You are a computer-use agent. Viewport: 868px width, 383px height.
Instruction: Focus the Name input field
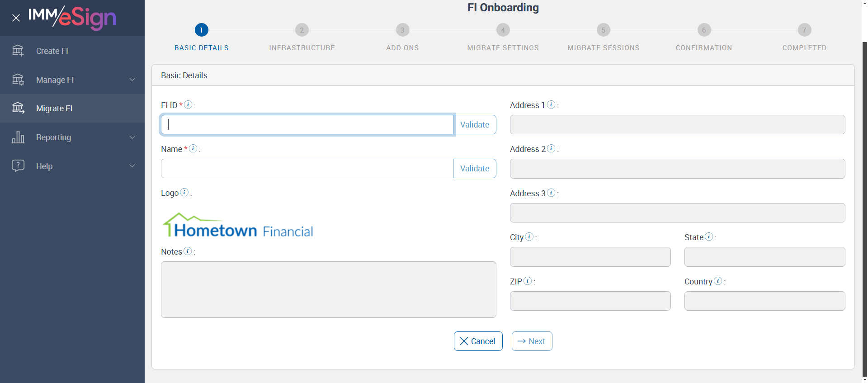(x=307, y=169)
